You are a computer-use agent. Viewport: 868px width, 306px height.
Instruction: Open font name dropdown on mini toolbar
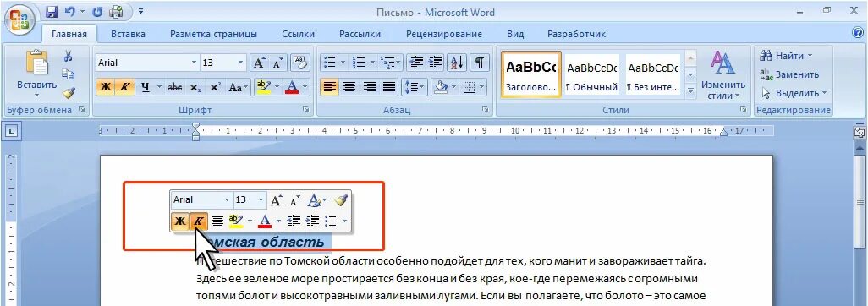(227, 200)
